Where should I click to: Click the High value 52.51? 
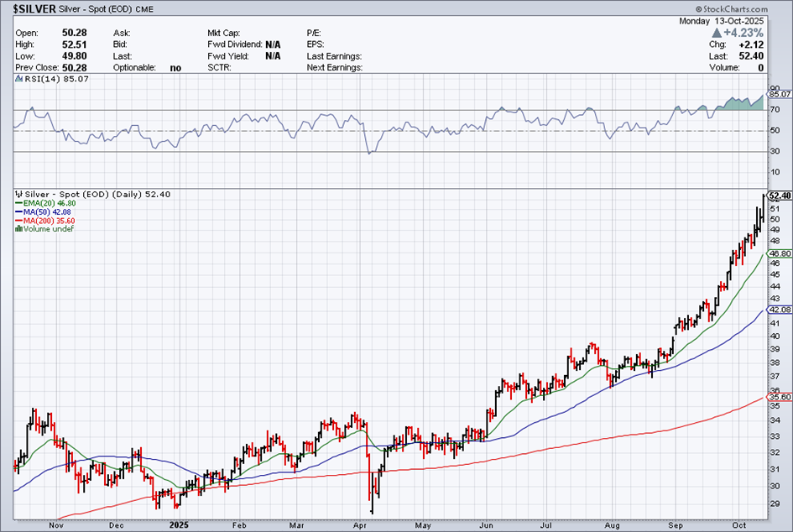[x=75, y=44]
